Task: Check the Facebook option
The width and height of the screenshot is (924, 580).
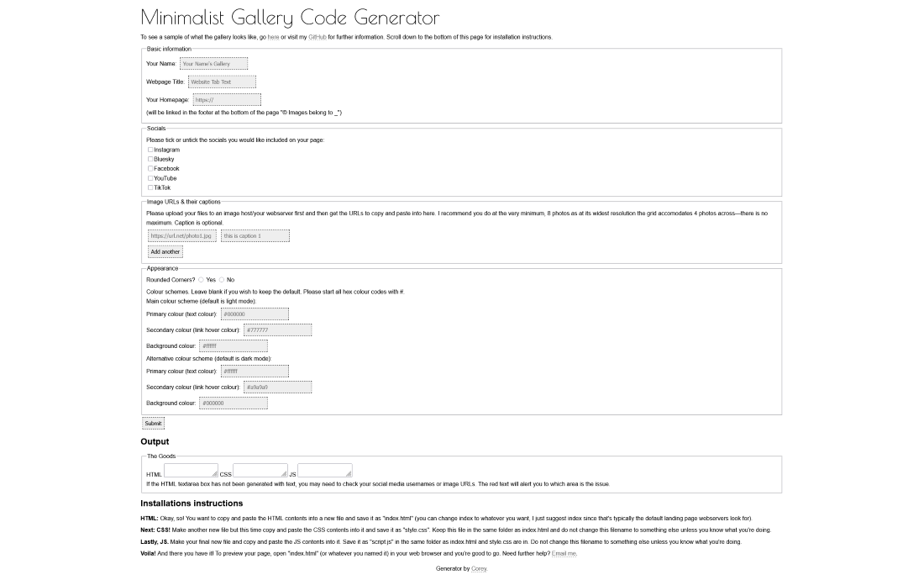Action: (150, 169)
